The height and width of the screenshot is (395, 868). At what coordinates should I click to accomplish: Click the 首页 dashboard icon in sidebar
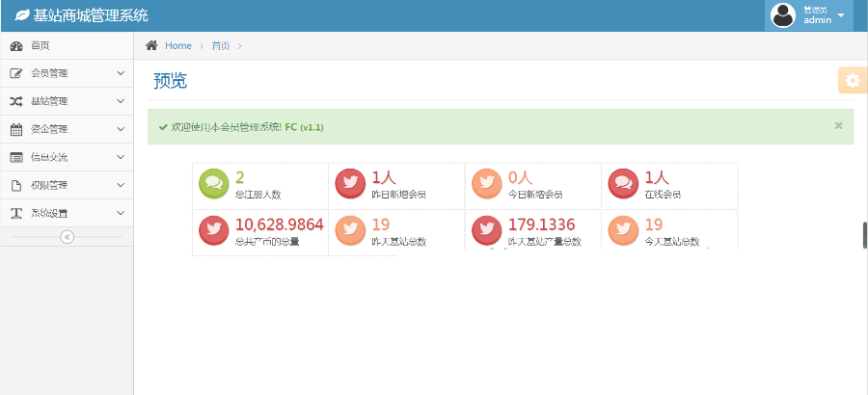point(16,46)
